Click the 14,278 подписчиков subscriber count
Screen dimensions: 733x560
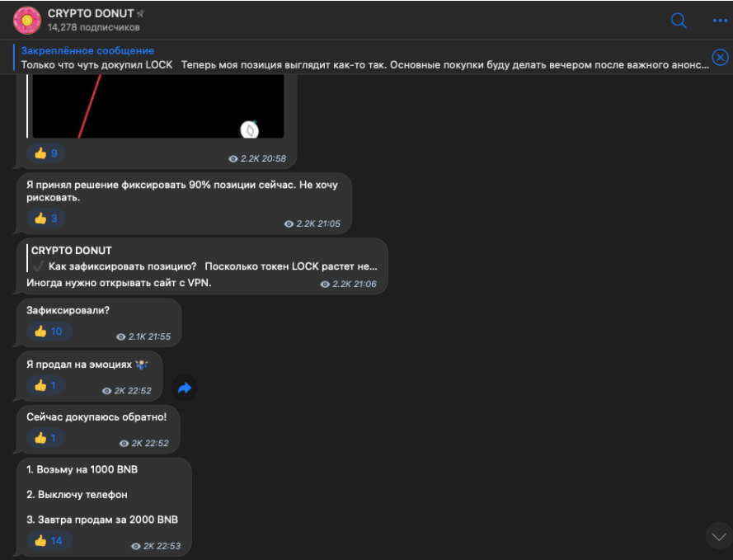93,27
